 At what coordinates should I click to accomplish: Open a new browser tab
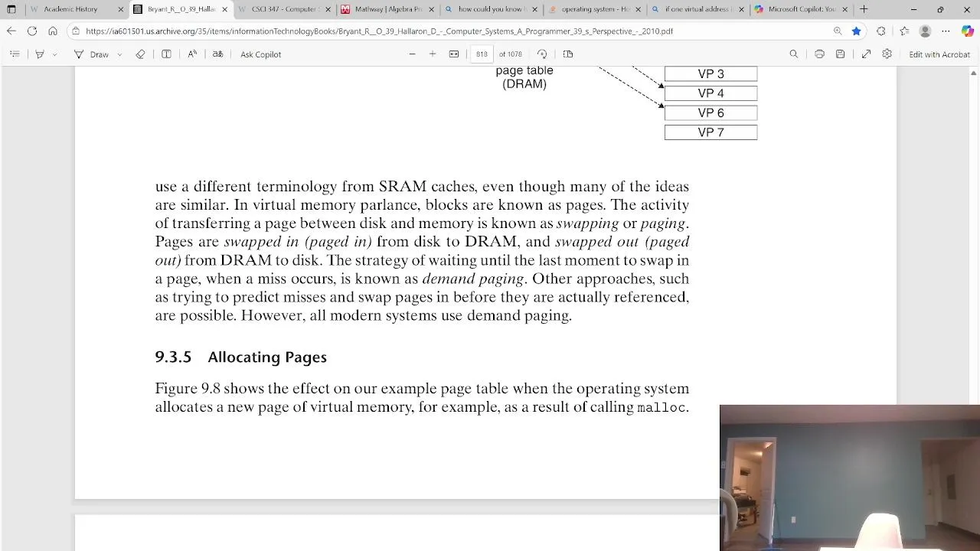click(x=864, y=9)
